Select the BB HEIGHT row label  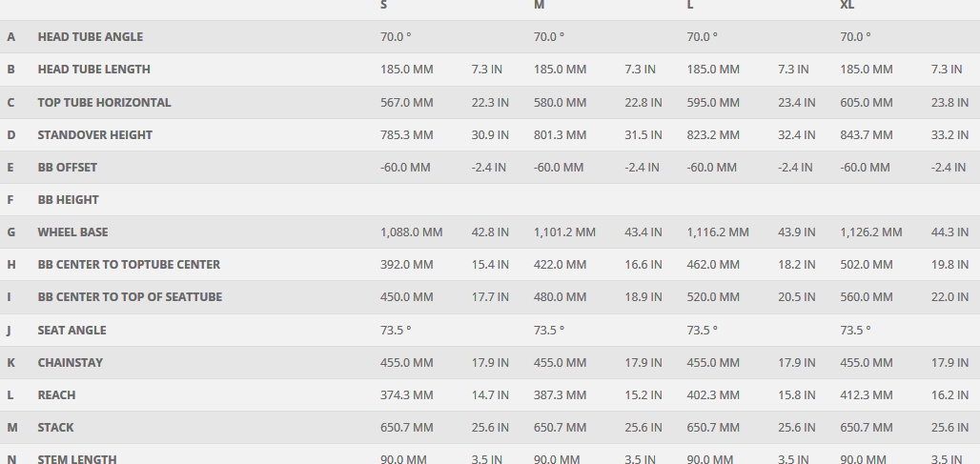68,200
